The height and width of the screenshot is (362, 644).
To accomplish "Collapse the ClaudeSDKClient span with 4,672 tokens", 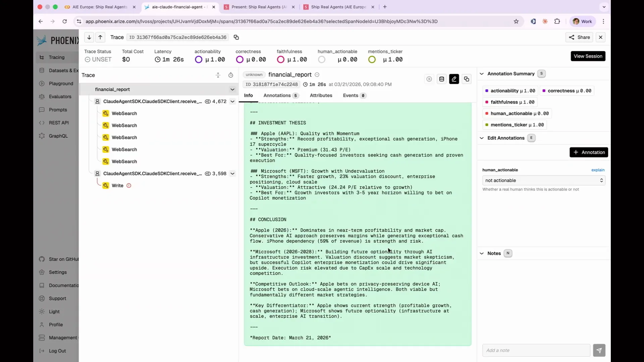I will click(x=232, y=102).
